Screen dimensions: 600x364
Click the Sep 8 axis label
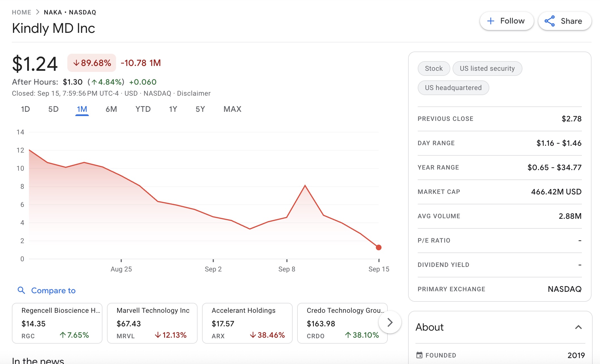point(287,269)
